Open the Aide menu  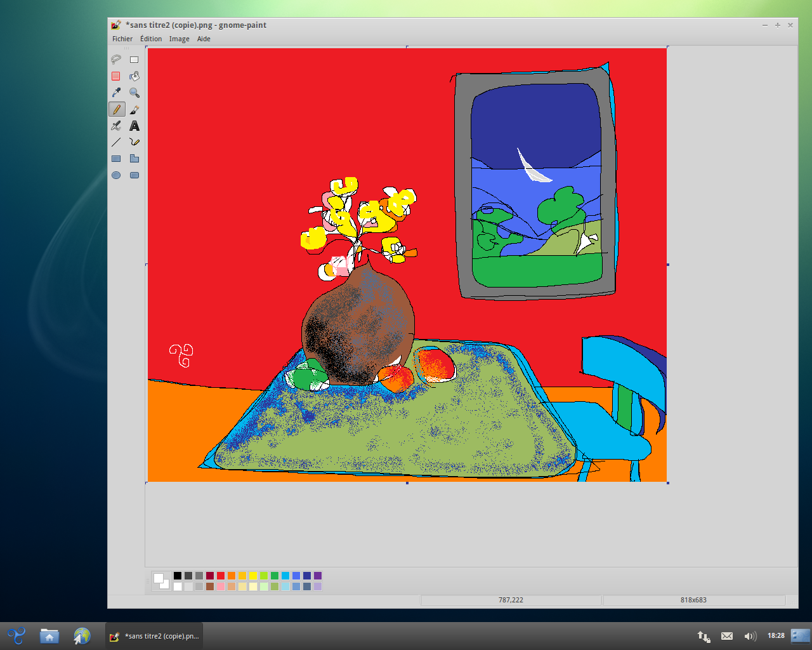[204, 39]
